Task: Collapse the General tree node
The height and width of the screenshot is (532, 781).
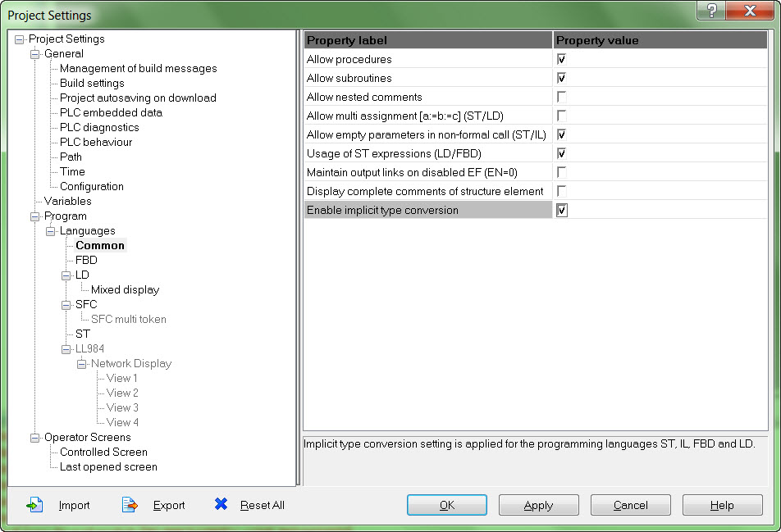Action: (x=34, y=54)
